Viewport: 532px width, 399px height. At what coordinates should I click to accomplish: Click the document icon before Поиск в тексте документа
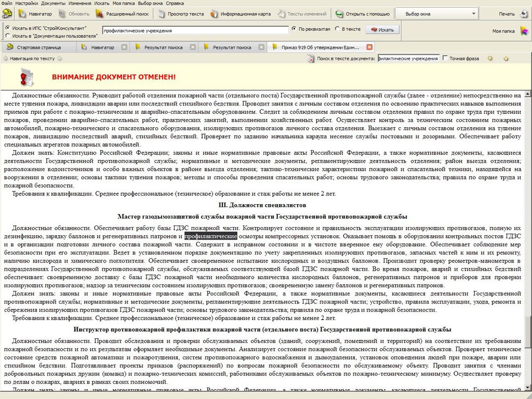click(311, 59)
